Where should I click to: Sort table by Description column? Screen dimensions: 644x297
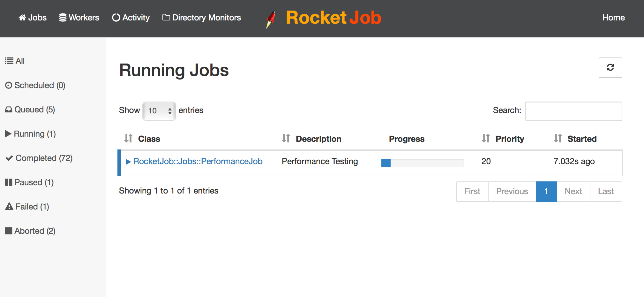pyautogui.click(x=311, y=139)
